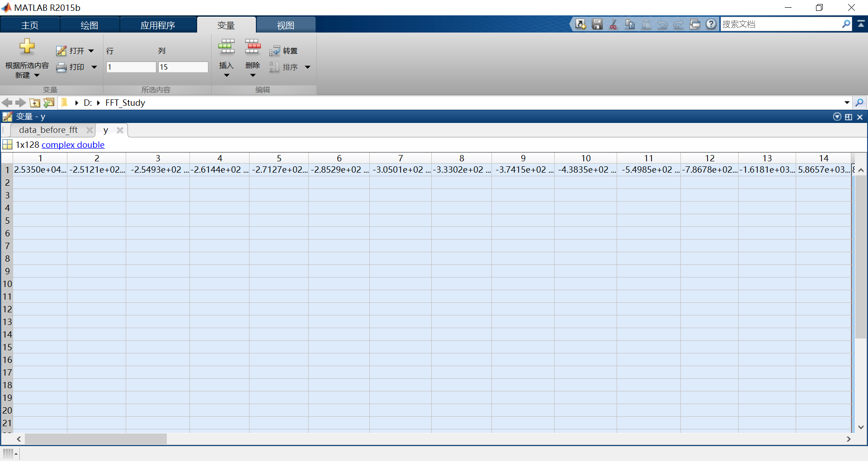Minimize the ribbon using the collapse arrow
The image size is (868, 461).
click(x=862, y=24)
